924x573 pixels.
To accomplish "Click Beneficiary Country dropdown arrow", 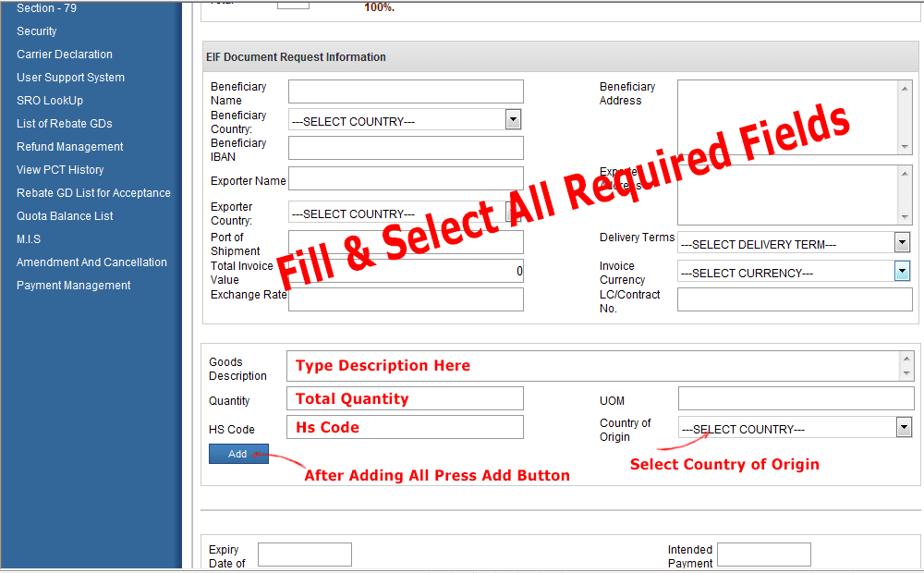I will 513,119.
